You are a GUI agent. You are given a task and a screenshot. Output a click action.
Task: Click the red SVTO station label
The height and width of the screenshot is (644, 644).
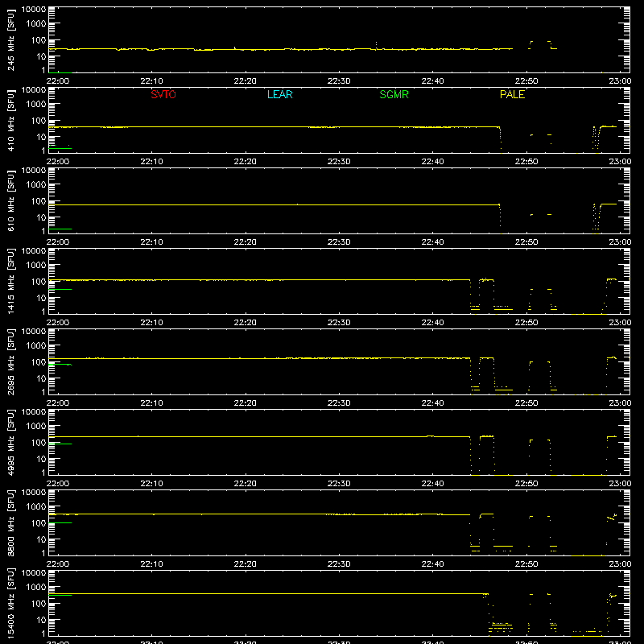click(x=163, y=94)
